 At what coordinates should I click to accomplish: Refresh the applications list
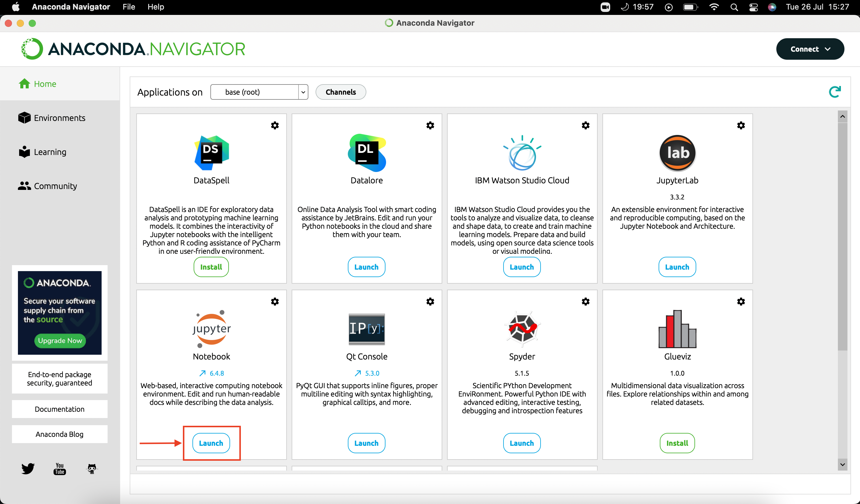(x=835, y=92)
